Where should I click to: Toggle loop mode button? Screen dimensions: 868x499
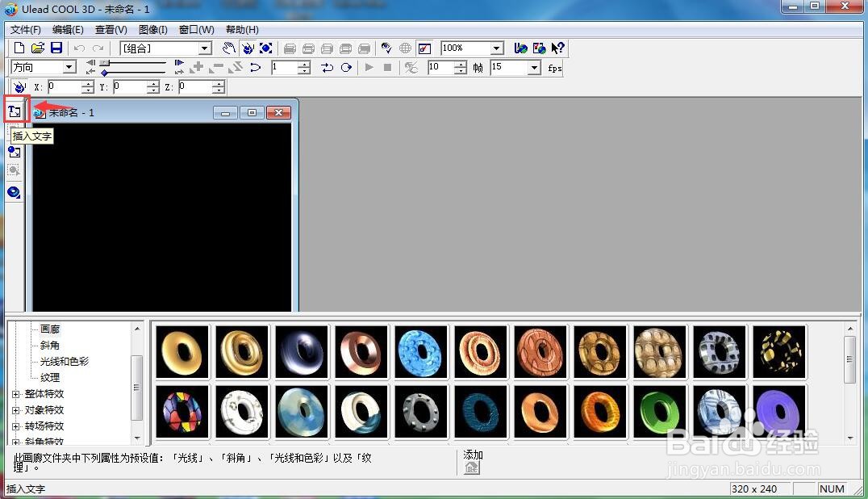point(347,67)
